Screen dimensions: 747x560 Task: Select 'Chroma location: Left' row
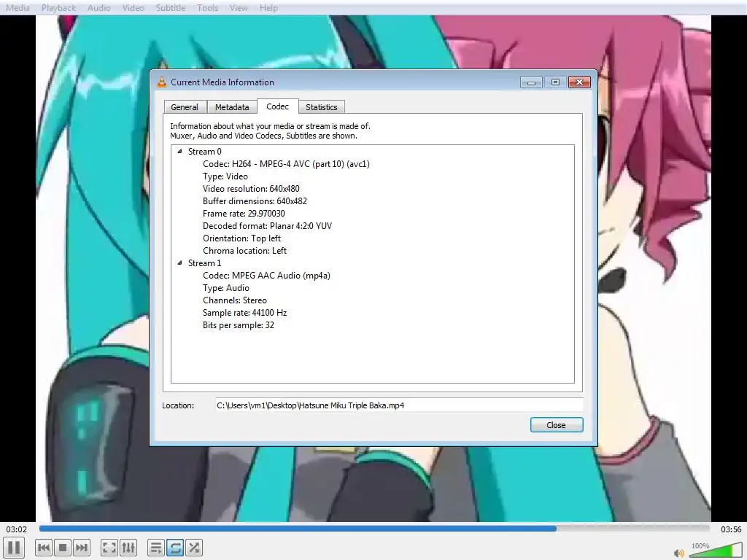coord(245,251)
